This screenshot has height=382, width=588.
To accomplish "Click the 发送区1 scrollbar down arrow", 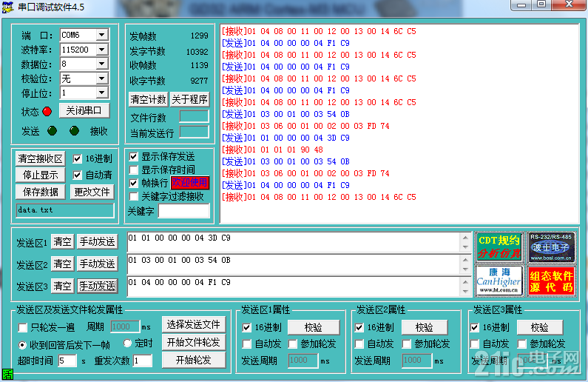I will point(465,247).
